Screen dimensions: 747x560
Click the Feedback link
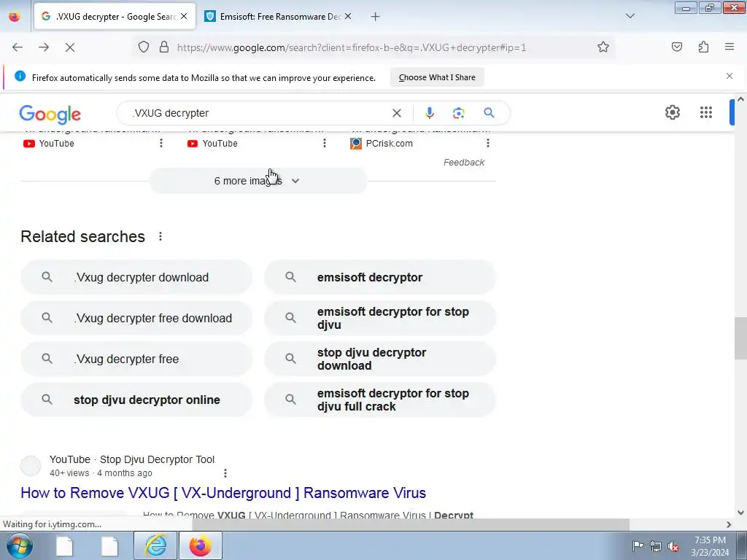pyautogui.click(x=464, y=163)
